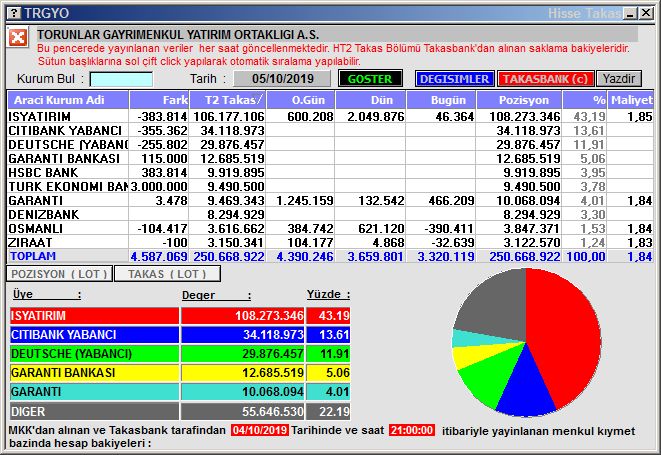This screenshot has height=455, width=661.
Task: Focus the Kurum Bul search field
Action: 121,79
